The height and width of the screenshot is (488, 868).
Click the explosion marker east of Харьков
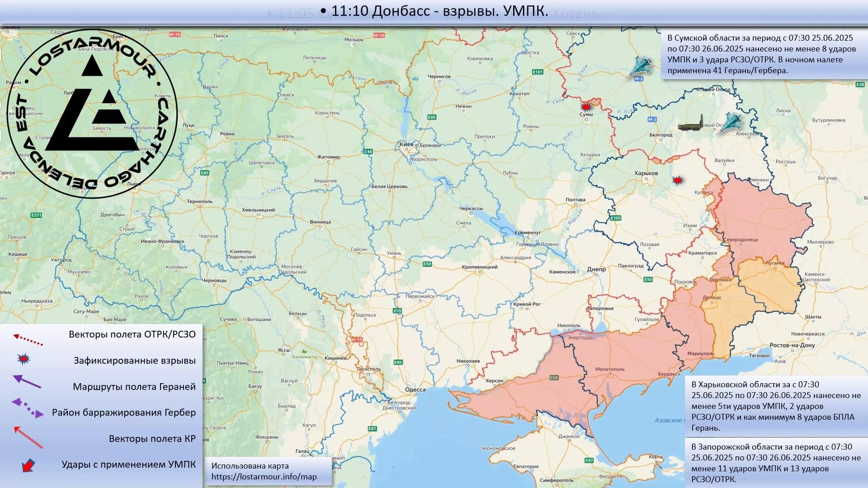coord(677,180)
